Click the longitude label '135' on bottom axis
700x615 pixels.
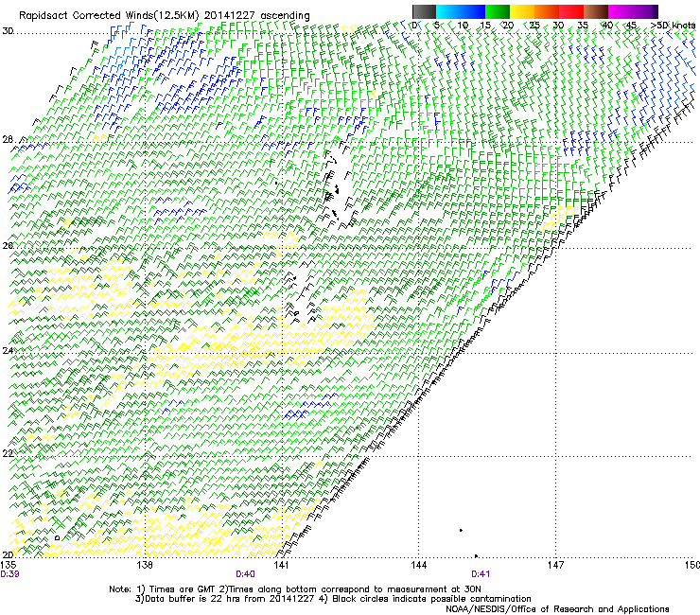(9, 566)
